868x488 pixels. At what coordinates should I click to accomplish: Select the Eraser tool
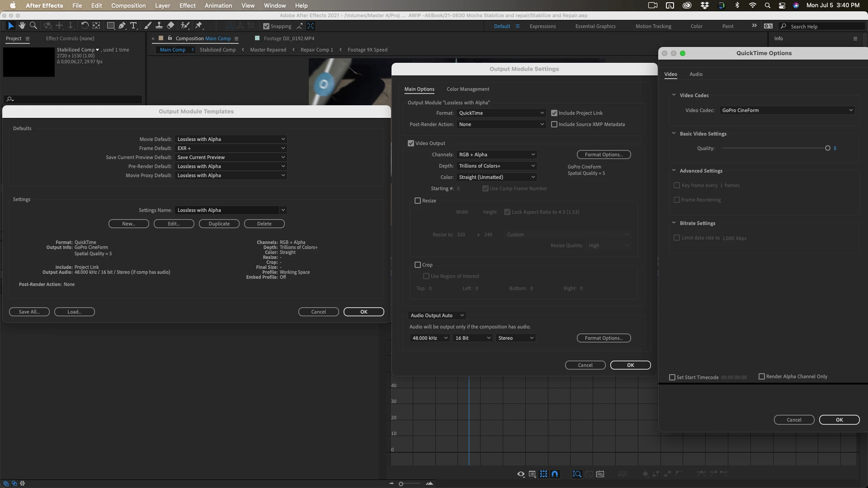click(170, 26)
